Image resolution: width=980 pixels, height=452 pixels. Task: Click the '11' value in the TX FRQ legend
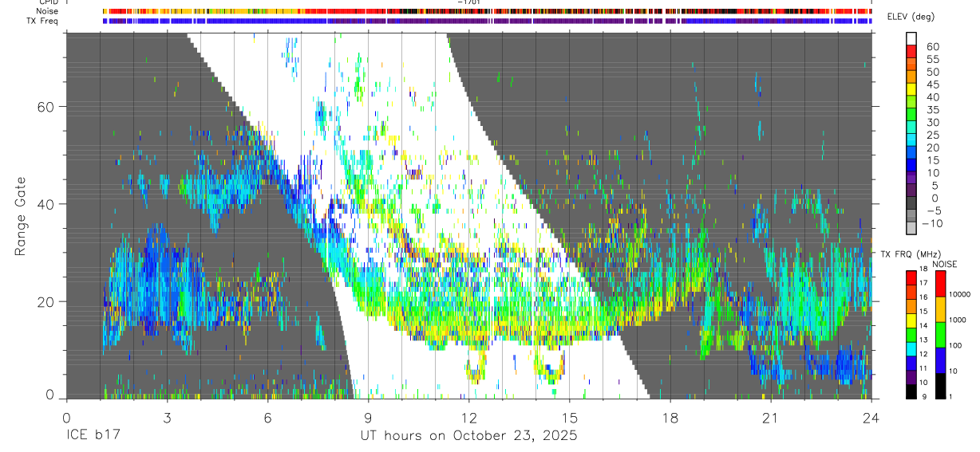point(923,368)
